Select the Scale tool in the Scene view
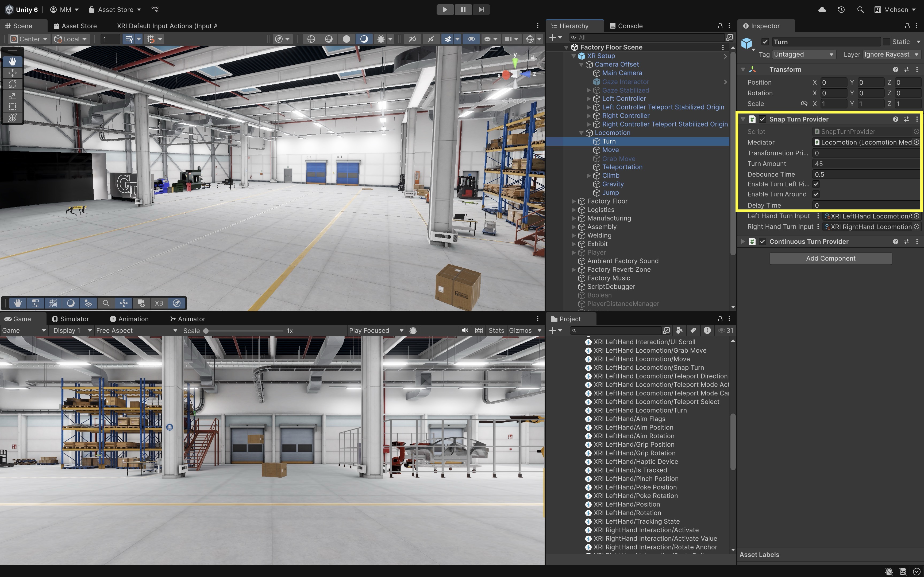The height and width of the screenshot is (577, 924). (x=12, y=95)
